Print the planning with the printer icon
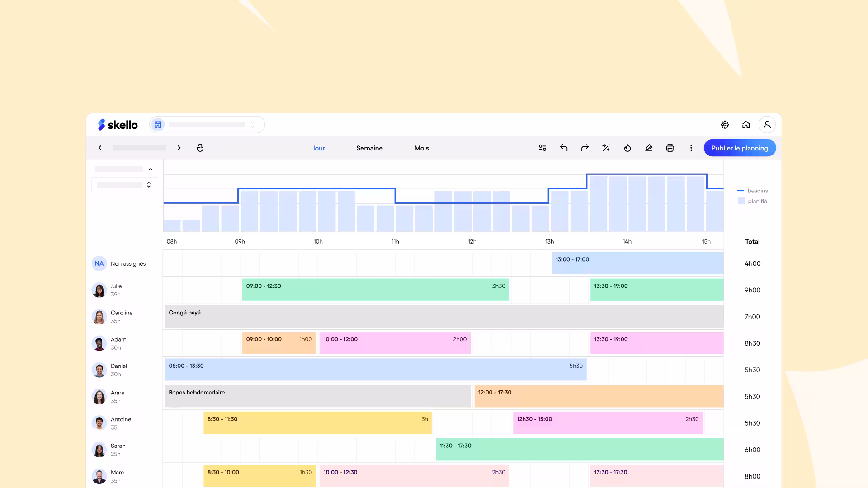This screenshot has width=868, height=488. pos(670,148)
